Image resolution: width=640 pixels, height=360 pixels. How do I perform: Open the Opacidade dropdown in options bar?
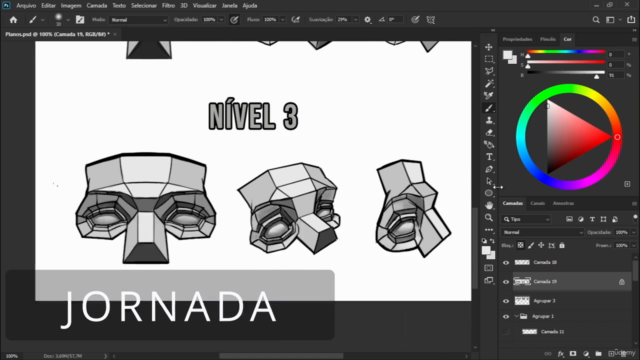(x=221, y=20)
